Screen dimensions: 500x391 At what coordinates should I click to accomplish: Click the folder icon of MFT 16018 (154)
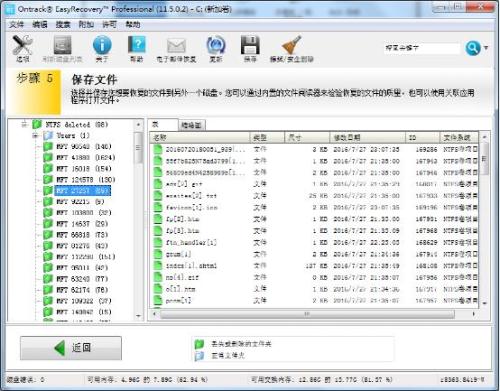[x=48, y=169]
